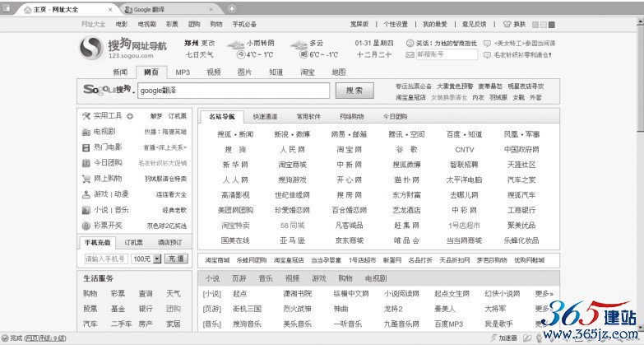Open the 快速通道 tab
This screenshot has height=345, width=644.
(266, 117)
